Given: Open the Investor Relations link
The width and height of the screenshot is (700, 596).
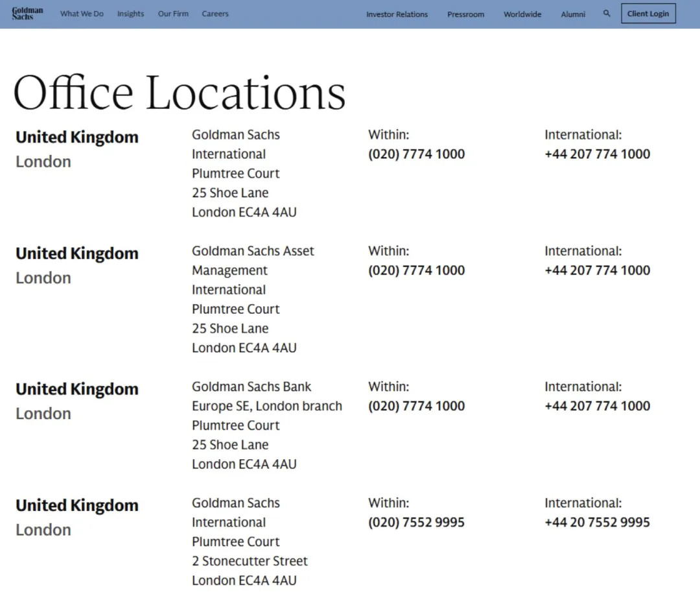Looking at the screenshot, I should [397, 14].
